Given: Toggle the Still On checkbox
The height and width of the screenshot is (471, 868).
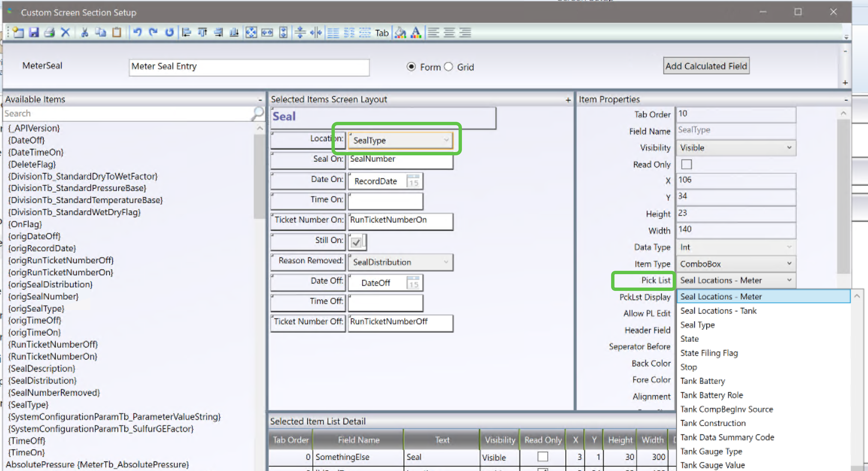Looking at the screenshot, I should [356, 242].
